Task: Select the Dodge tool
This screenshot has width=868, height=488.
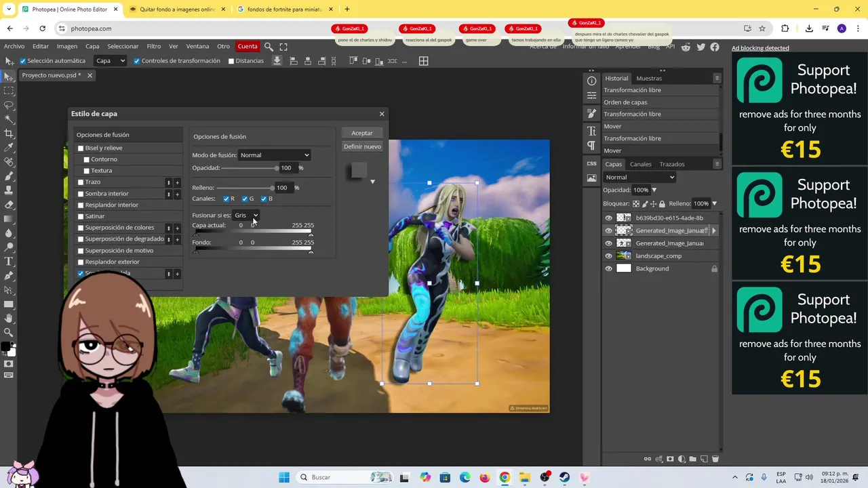Action: 9,247
